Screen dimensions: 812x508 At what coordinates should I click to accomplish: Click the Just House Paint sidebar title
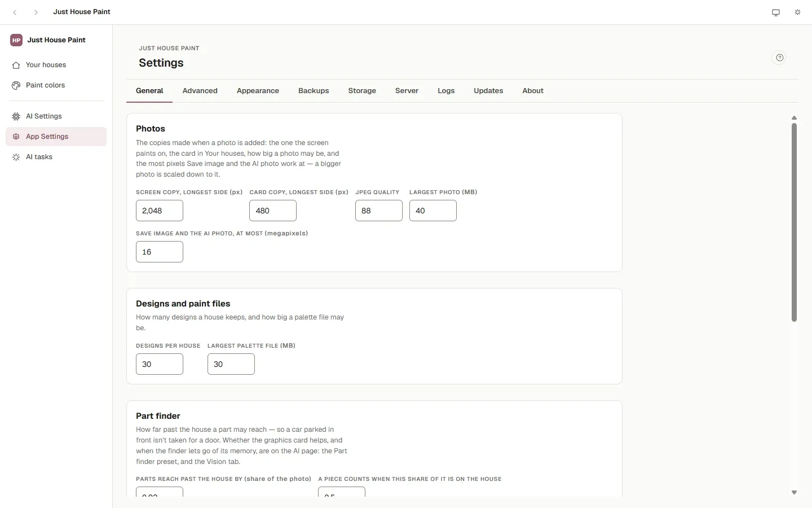click(x=56, y=40)
